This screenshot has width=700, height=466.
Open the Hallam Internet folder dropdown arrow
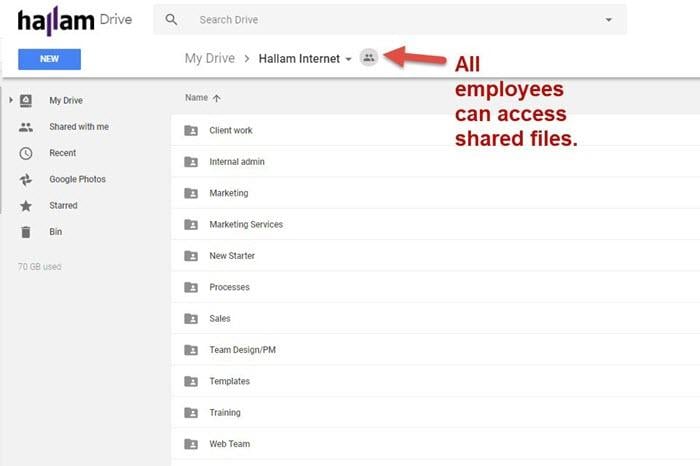(348, 59)
